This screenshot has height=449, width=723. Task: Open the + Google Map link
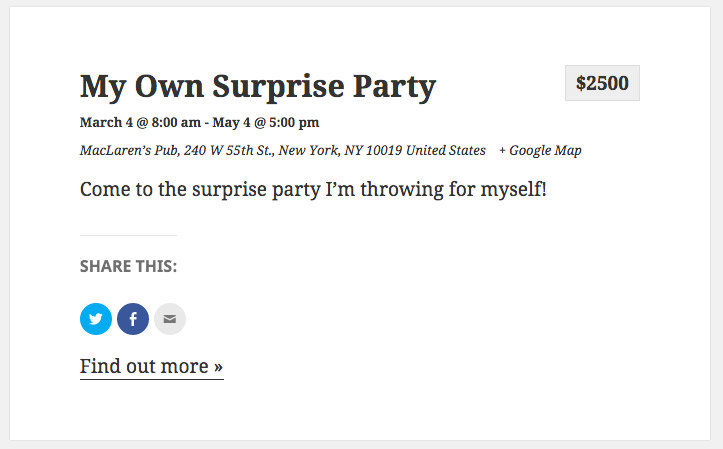pyautogui.click(x=540, y=151)
